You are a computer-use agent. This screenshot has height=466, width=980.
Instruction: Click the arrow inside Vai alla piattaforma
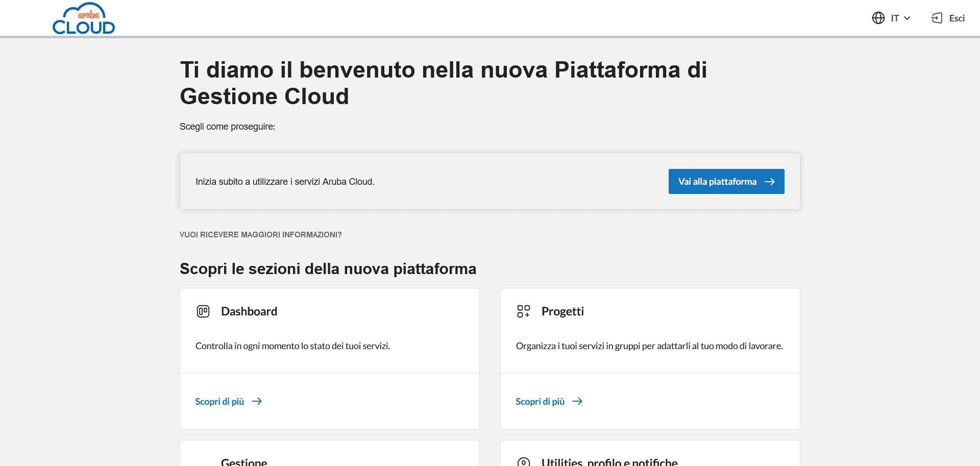click(x=770, y=182)
